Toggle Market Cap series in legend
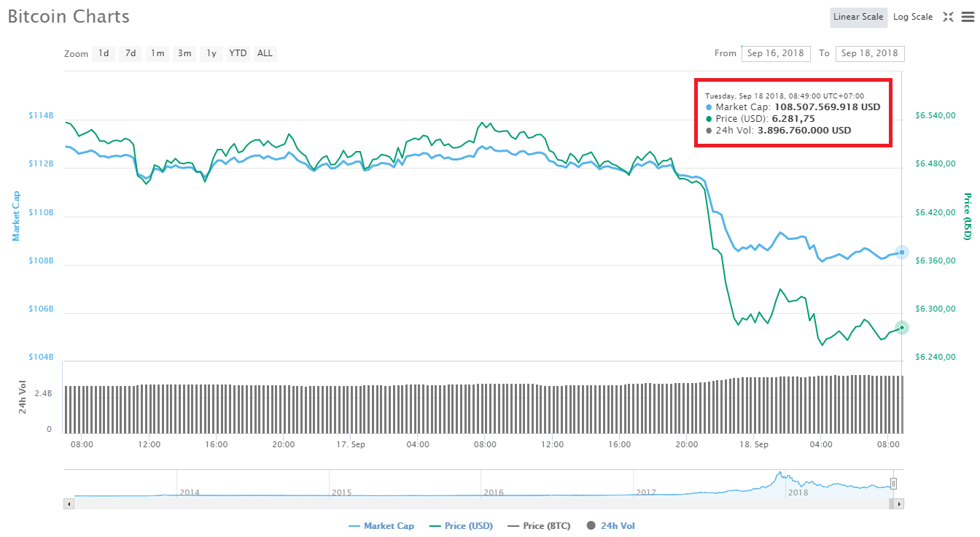This screenshot has width=980, height=537. pyautogui.click(x=381, y=525)
